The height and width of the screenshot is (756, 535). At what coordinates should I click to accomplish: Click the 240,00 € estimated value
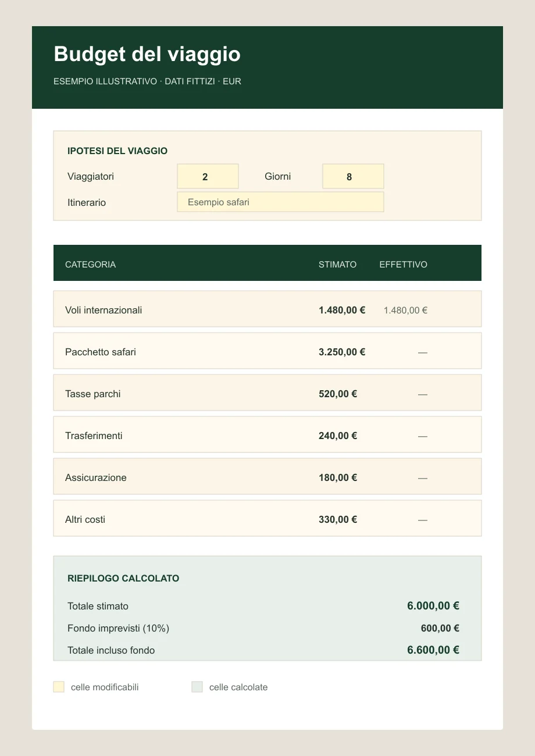tap(338, 436)
